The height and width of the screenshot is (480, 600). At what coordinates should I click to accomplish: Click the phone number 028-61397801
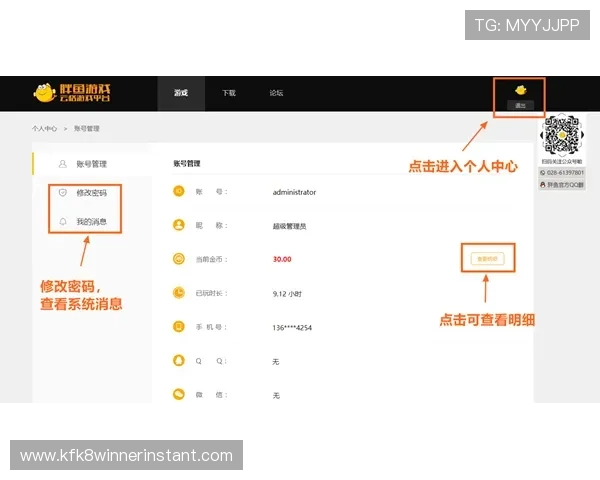562,173
